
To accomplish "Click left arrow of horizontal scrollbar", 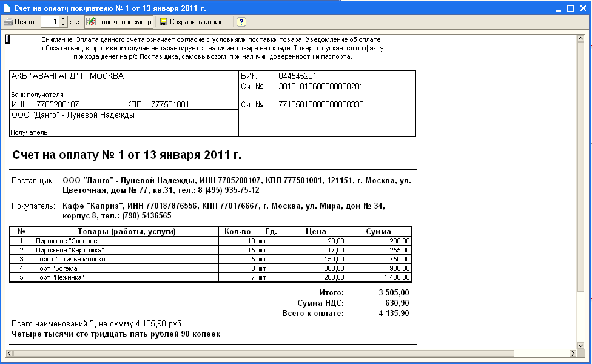I will (x=9, y=353).
